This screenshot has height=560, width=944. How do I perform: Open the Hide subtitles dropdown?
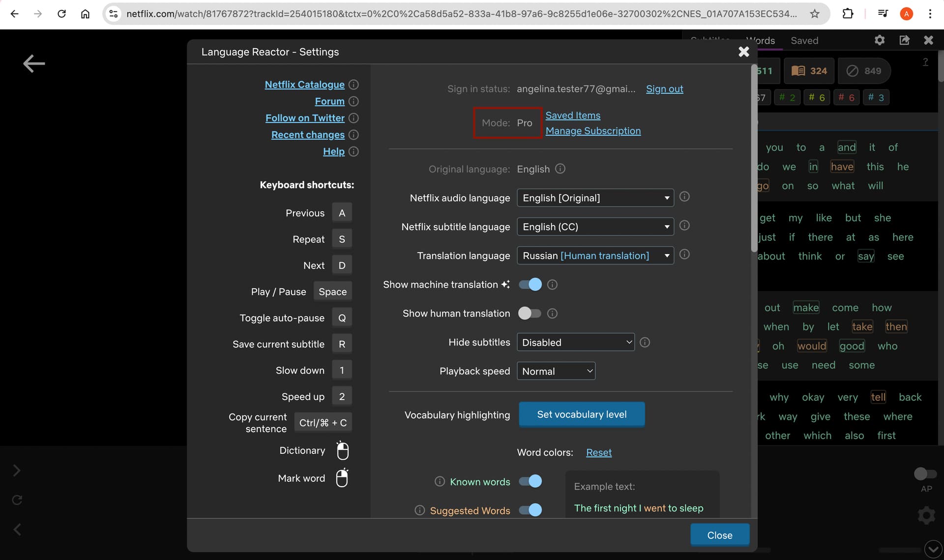[575, 343]
